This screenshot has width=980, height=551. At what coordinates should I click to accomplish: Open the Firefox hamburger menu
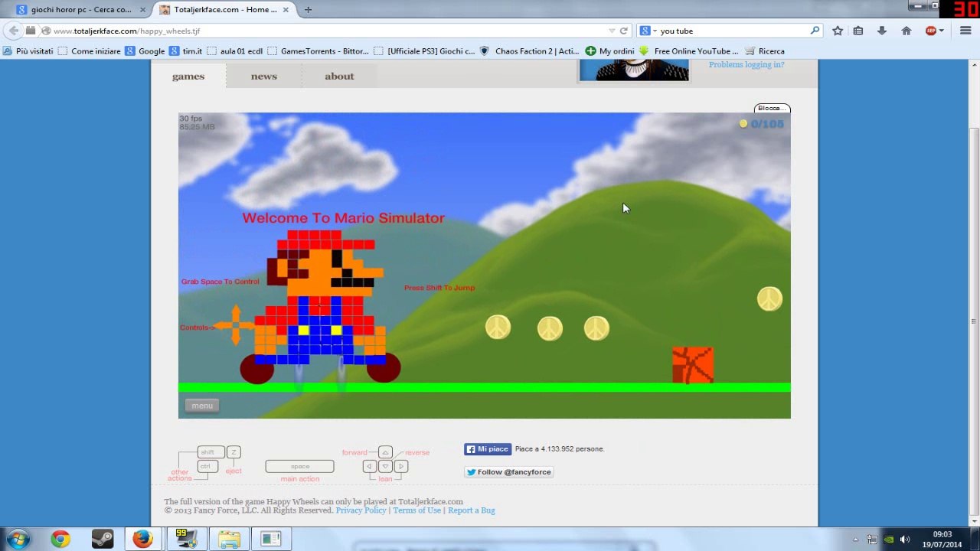965,31
